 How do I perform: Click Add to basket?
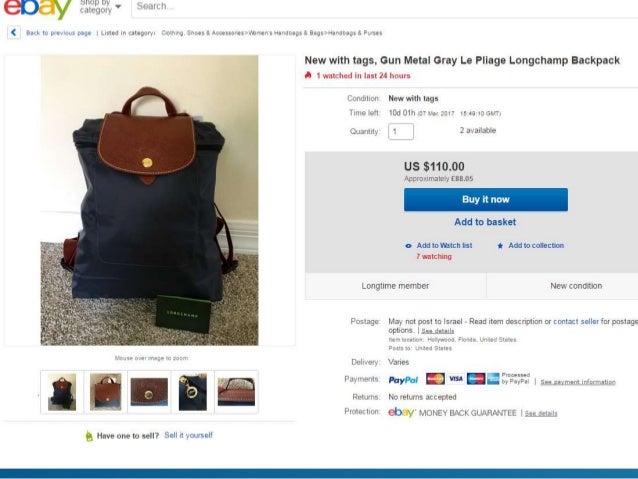[485, 222]
